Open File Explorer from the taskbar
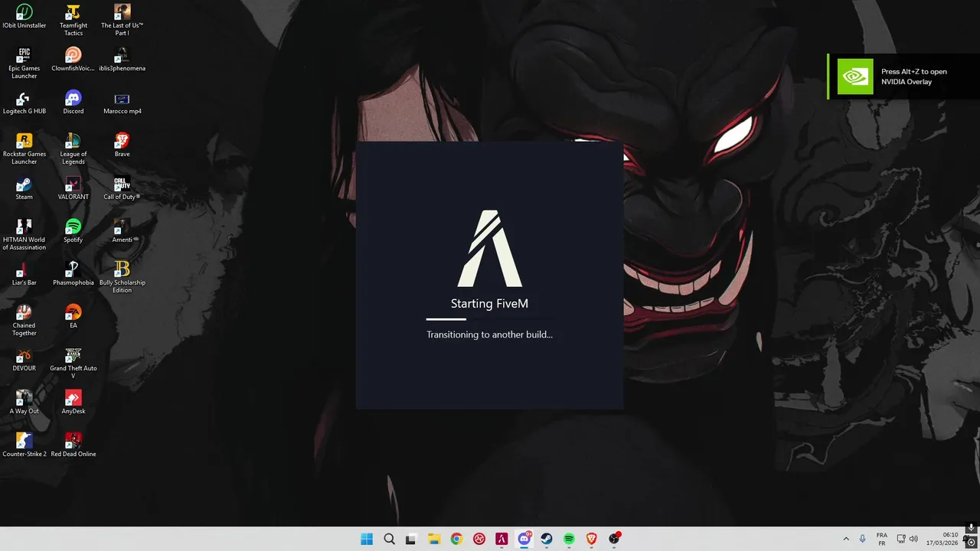Screen dimensions: 980x551 coord(433,539)
